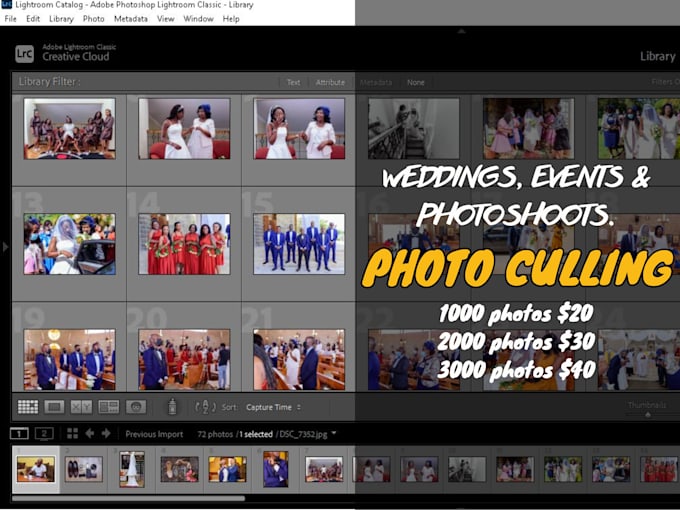Select filmstrip thumbnail of white wedding dress

tap(132, 469)
